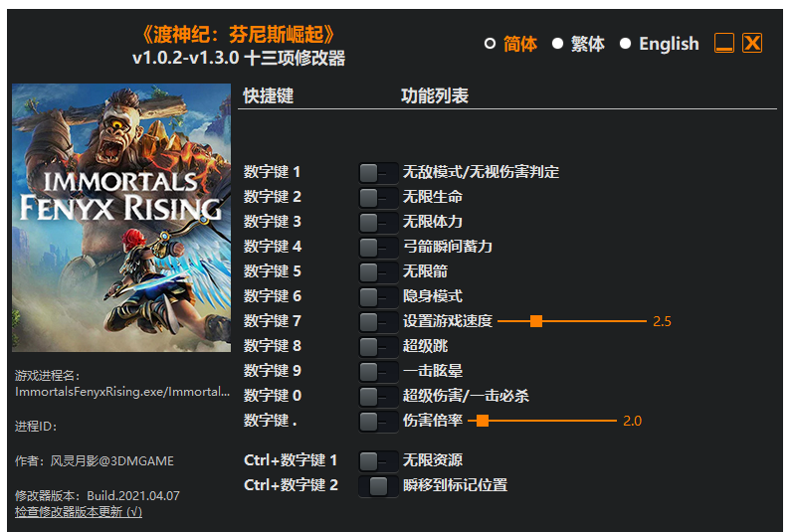
Task: Click 数字键 4 hotkey label
Action: pos(273,247)
